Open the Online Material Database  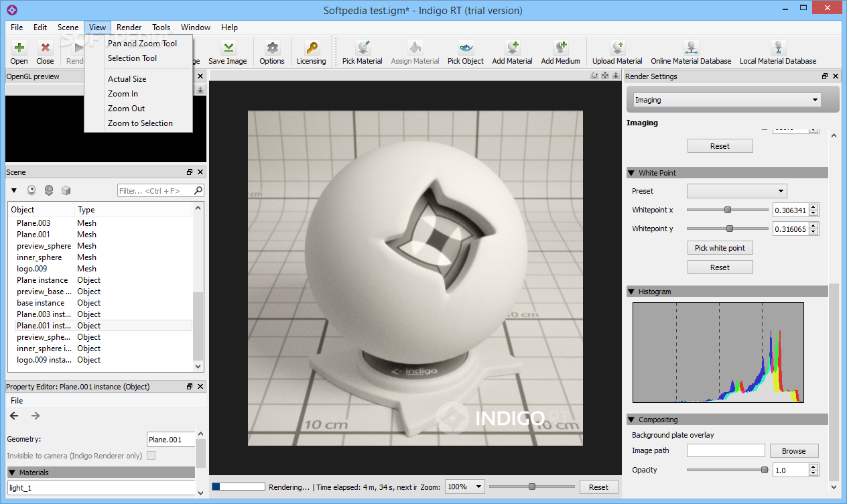(x=692, y=48)
